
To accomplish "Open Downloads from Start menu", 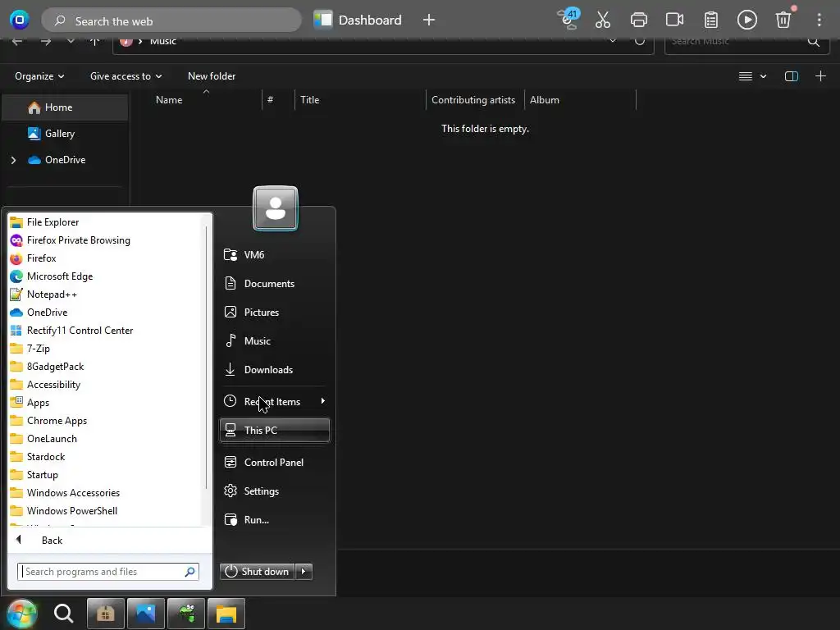I will pyautogui.click(x=274, y=370).
